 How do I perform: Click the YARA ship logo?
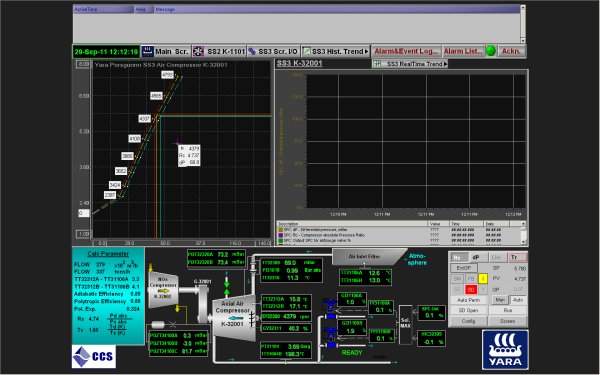pos(505,350)
